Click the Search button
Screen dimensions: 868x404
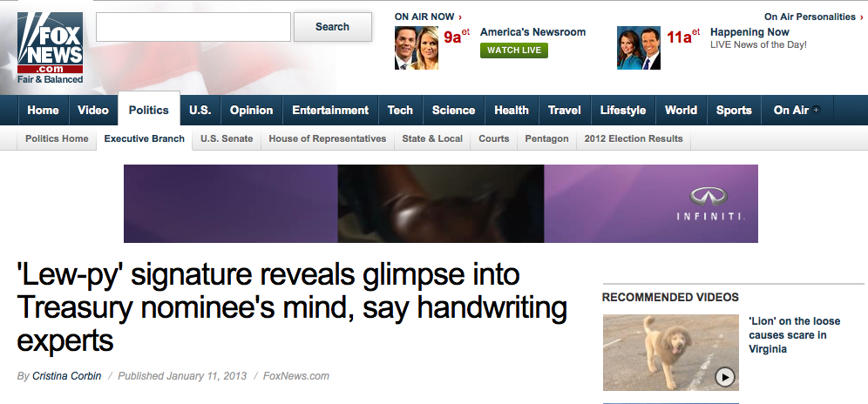pos(332,27)
